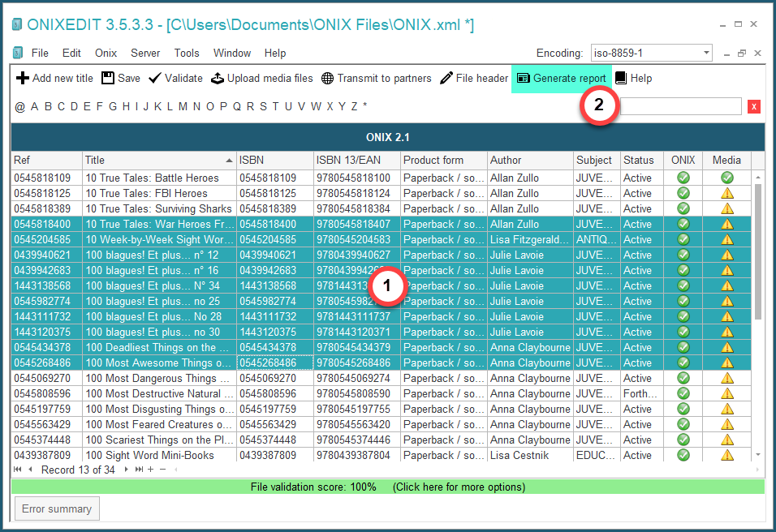Open the Window menu
Screen dimensions: 776x532
(232, 53)
